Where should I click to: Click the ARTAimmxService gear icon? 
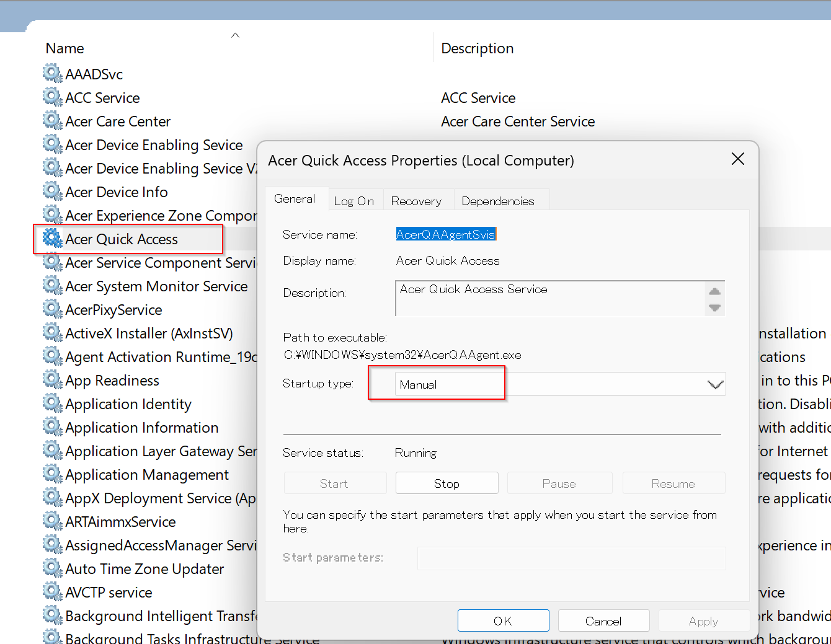(53, 521)
